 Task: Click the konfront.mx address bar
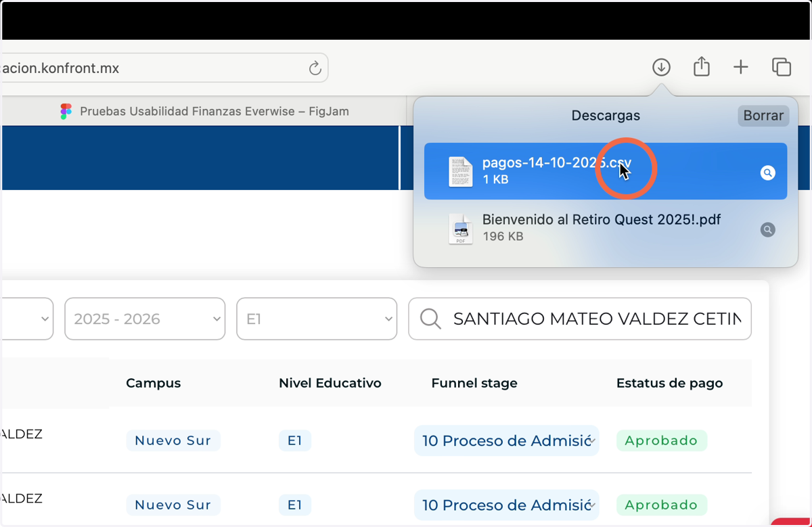pyautogui.click(x=165, y=68)
